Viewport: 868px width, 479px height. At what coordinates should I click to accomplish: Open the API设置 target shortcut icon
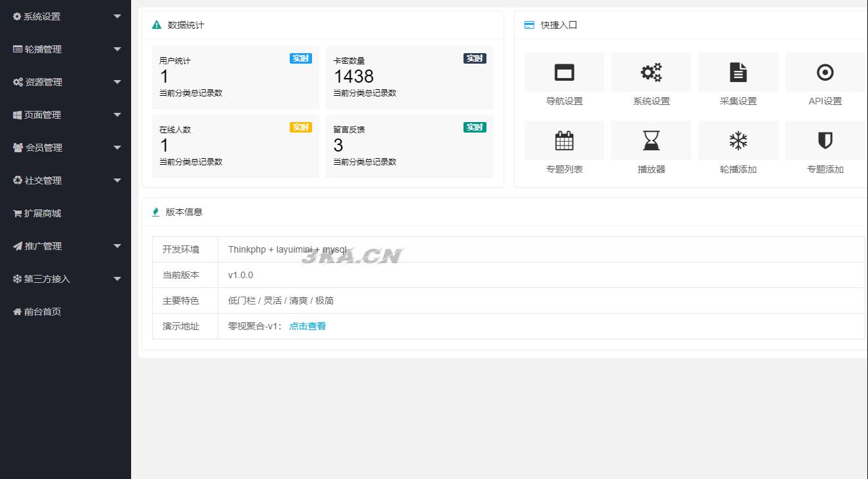coord(825,72)
